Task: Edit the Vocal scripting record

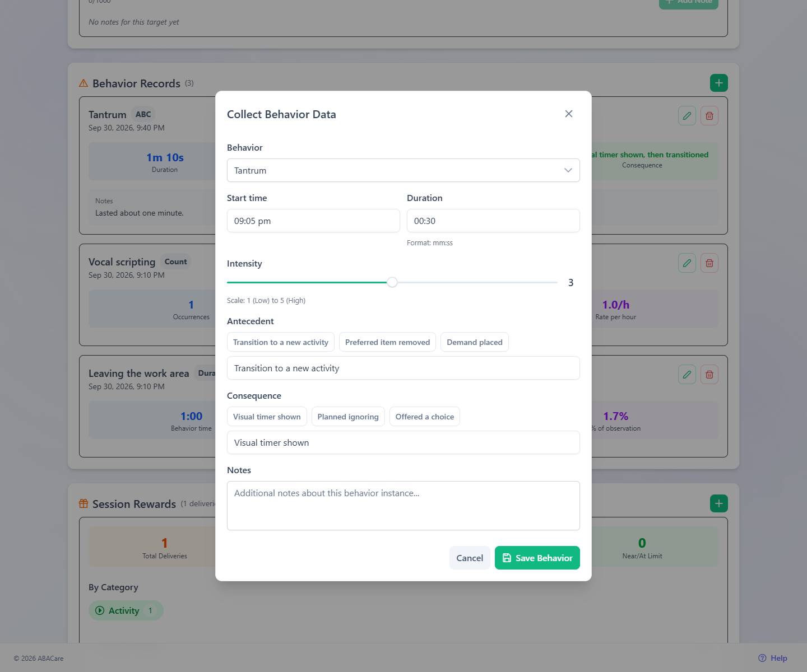Action: 687,263
